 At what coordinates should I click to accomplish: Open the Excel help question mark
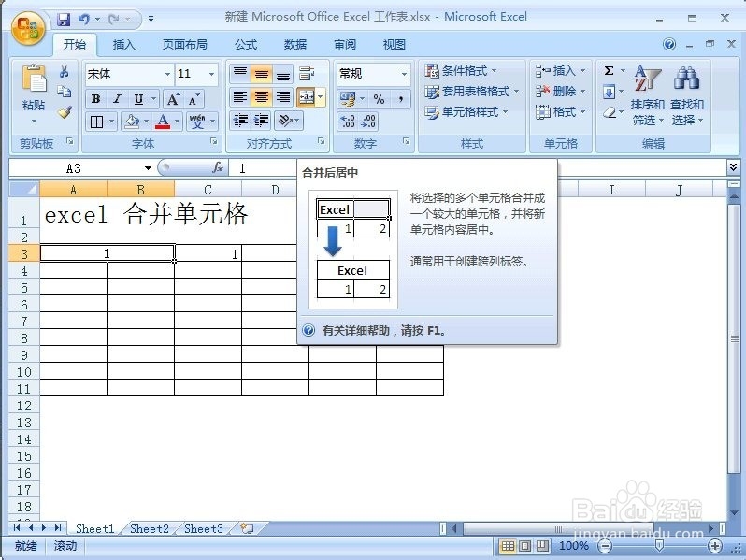[x=669, y=44]
